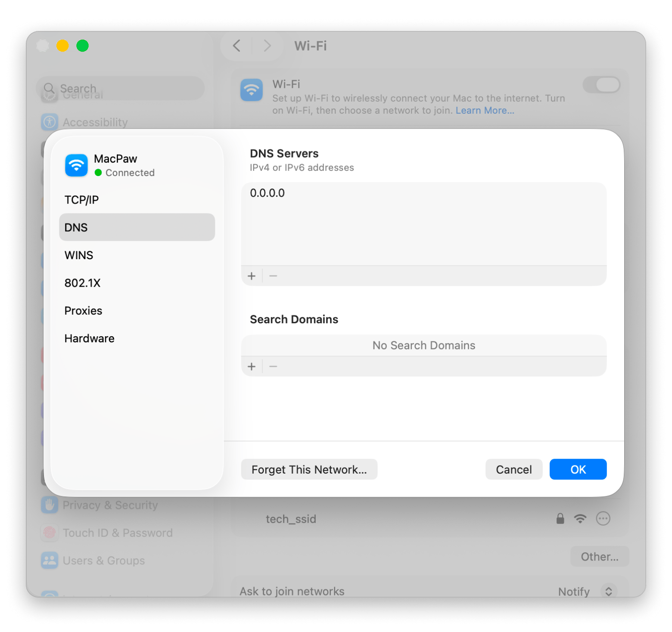This screenshot has height=632, width=672.
Task: Add a search domain with plus icon
Action: click(x=252, y=367)
